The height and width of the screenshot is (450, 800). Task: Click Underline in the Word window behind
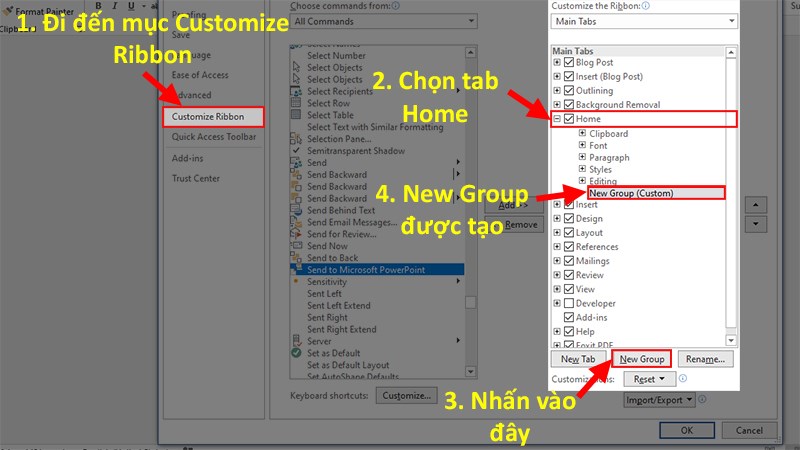point(131,6)
